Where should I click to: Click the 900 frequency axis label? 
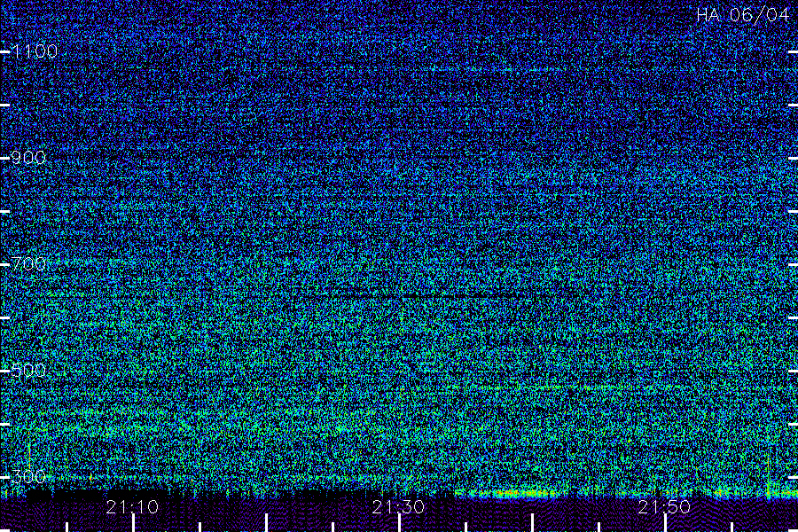pos(28,158)
